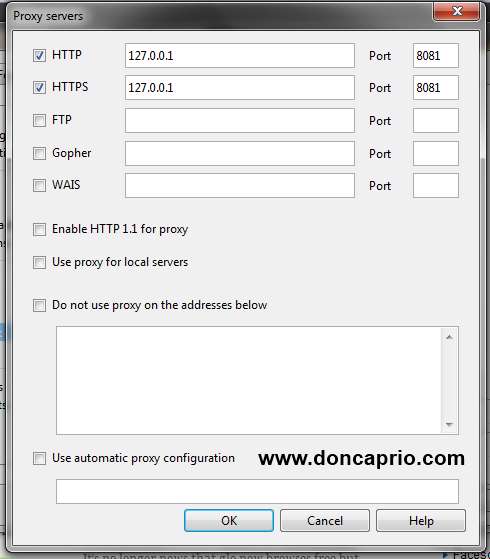Check Do not use proxy on addresses below
This screenshot has height=559, width=490.
click(x=39, y=305)
